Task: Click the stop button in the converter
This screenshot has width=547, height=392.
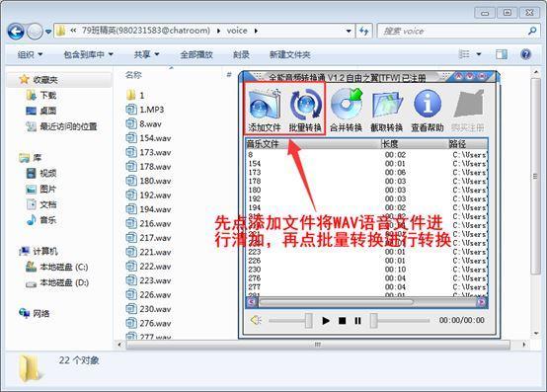Action: coord(343,321)
